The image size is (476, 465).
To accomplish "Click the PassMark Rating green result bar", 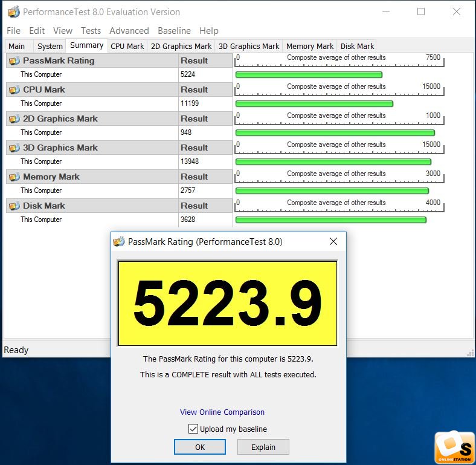I will pyautogui.click(x=309, y=75).
